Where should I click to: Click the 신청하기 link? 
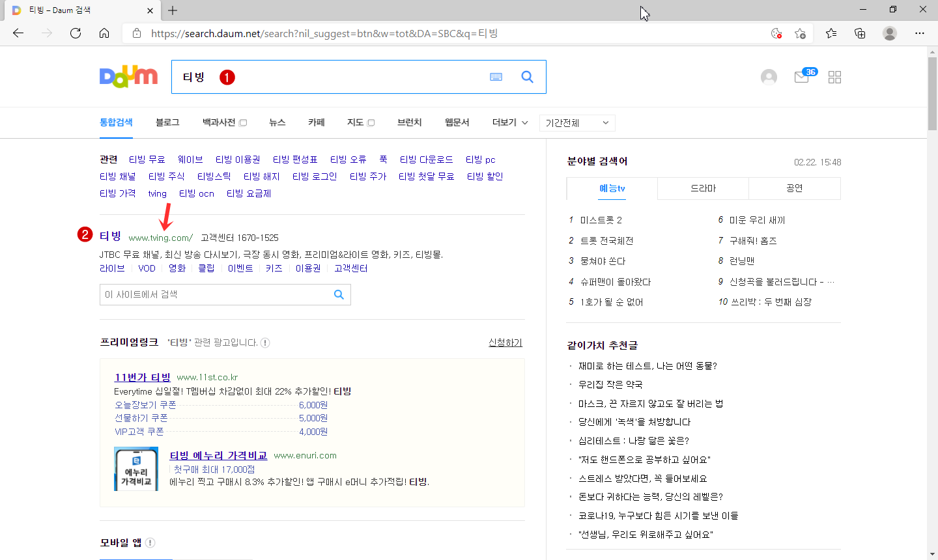click(x=505, y=343)
